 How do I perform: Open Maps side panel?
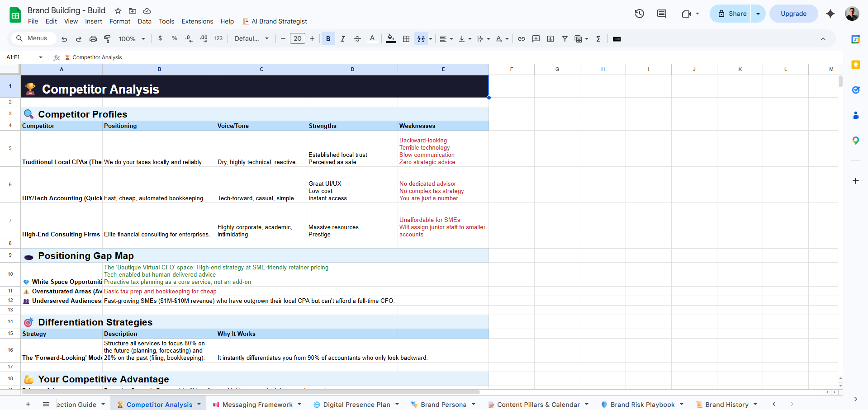point(856,141)
